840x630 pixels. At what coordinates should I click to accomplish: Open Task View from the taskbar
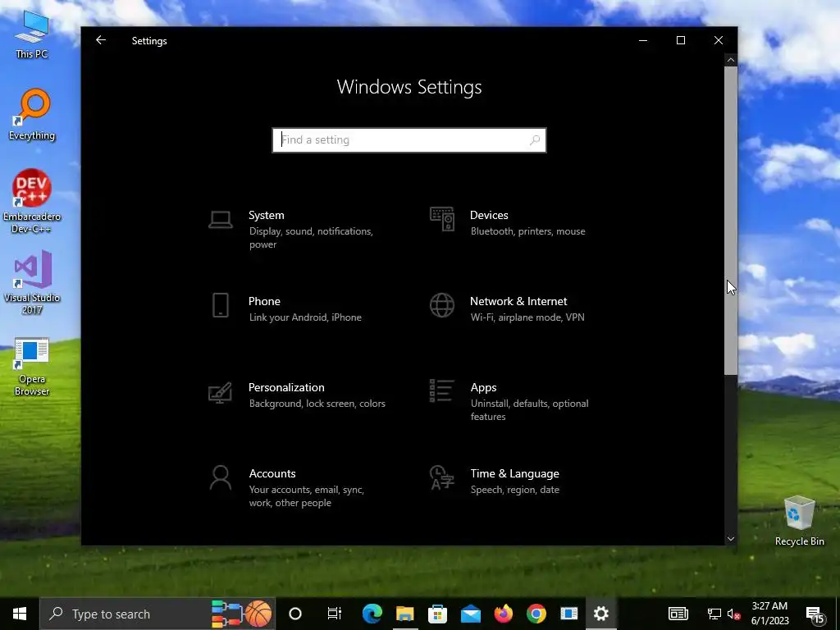335,614
